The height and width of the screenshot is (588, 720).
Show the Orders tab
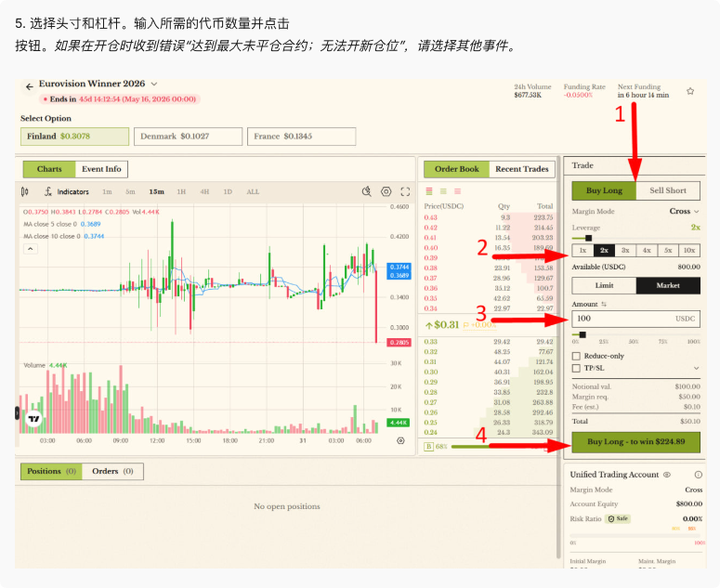(112, 471)
